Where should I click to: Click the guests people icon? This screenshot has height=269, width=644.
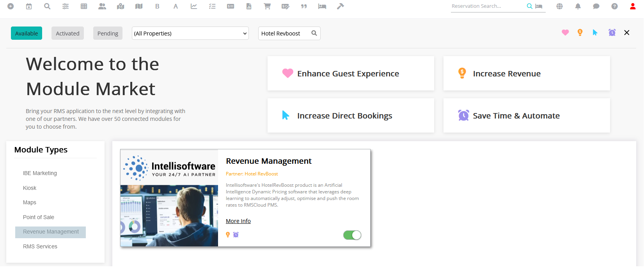pos(102,6)
